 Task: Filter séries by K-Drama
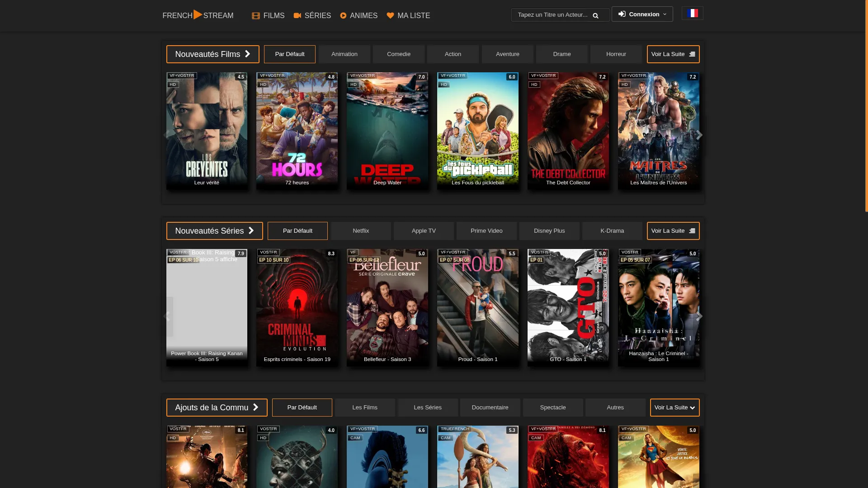612,231
